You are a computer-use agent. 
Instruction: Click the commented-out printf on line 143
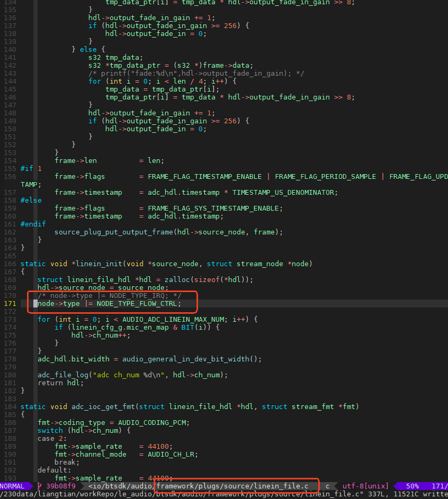point(196,73)
